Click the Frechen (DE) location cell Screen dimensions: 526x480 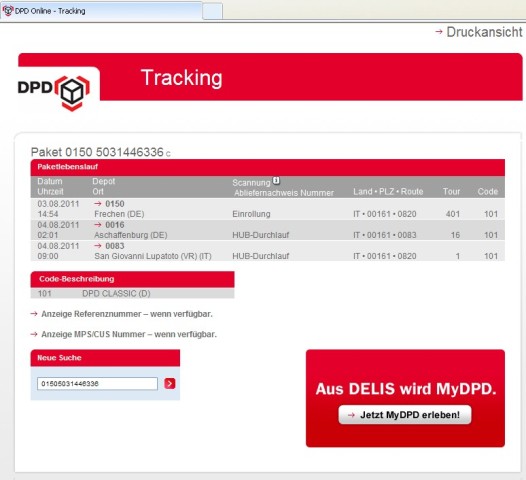[x=119, y=214]
